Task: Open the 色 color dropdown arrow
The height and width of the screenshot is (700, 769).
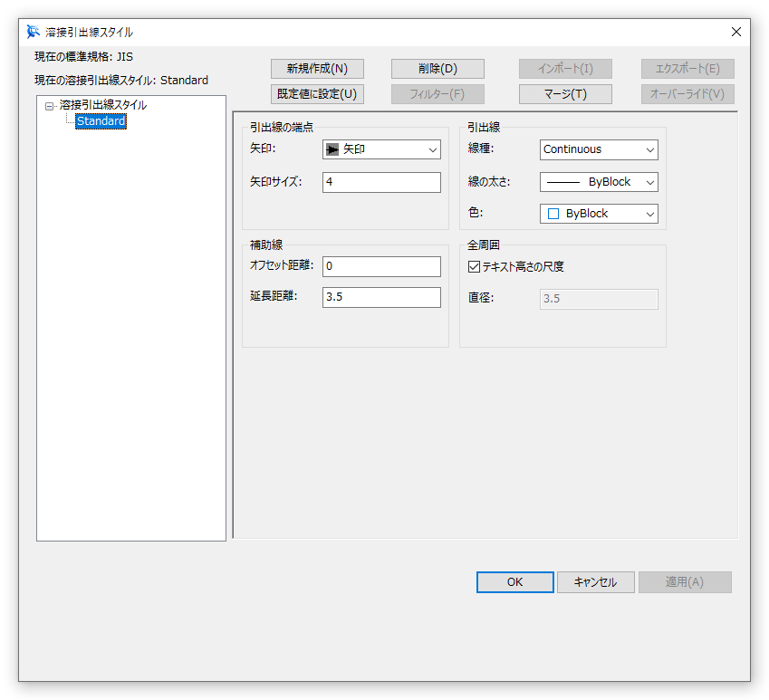Action: click(649, 214)
